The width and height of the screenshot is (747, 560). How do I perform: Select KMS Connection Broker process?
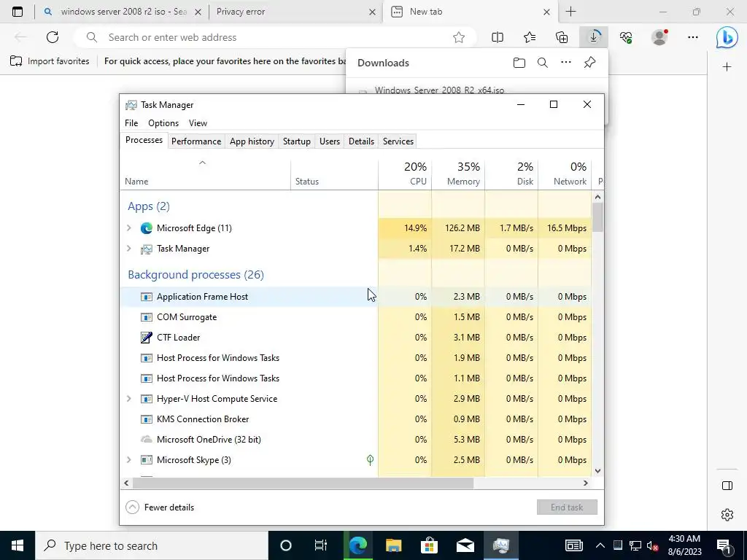point(355,419)
